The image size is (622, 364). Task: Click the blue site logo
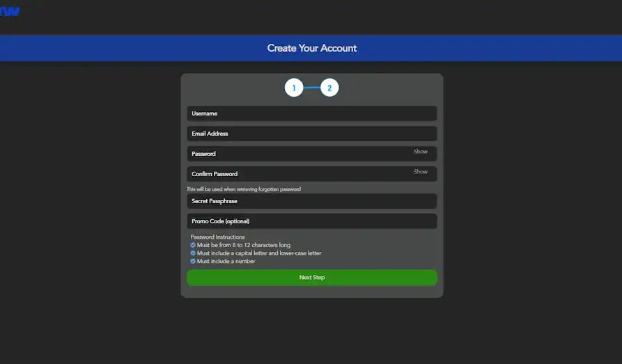10,11
